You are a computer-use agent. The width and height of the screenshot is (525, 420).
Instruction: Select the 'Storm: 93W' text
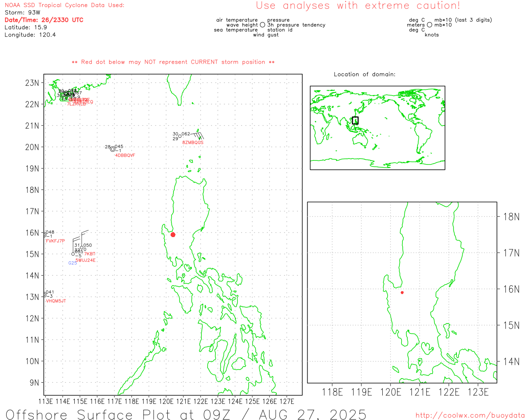[x=23, y=13]
